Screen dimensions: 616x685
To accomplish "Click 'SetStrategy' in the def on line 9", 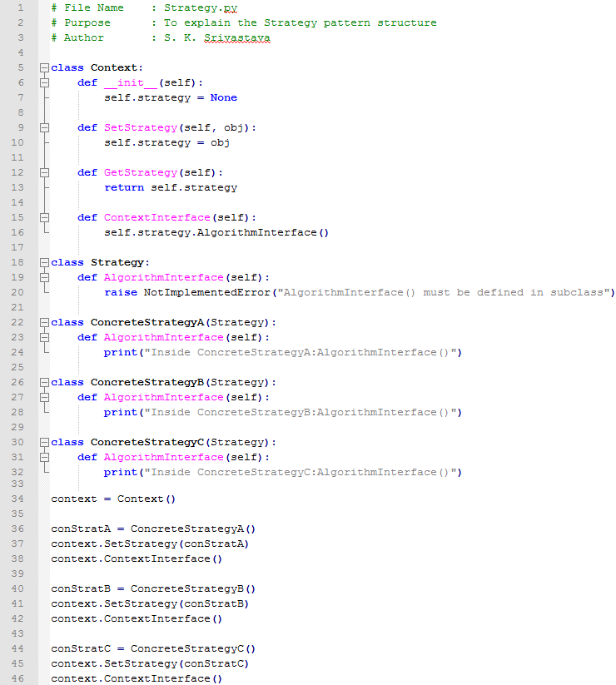I will pos(141,128).
